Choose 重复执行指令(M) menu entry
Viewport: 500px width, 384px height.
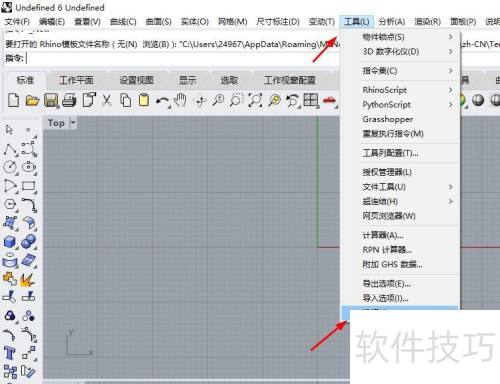click(400, 134)
